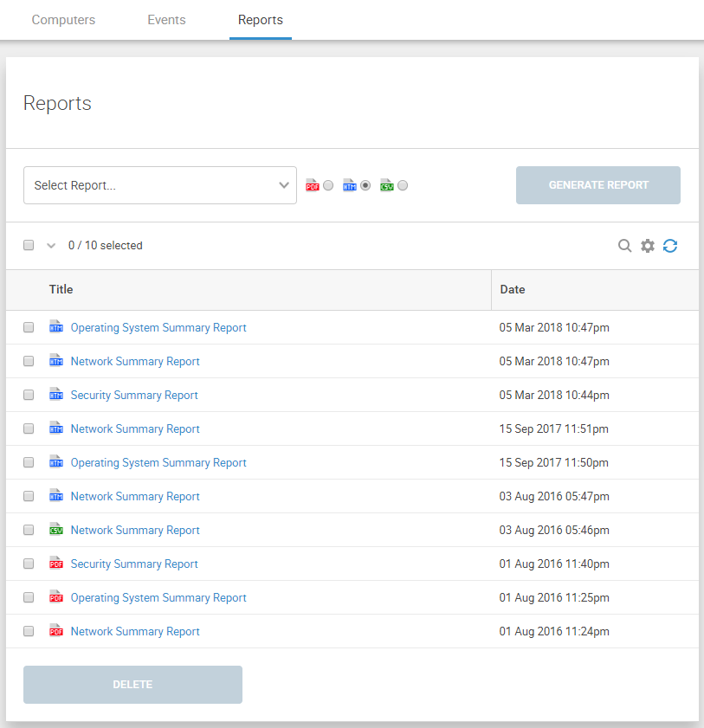Open Operating System Summary Report from 05 Mar 2018
This screenshot has height=728, width=704.
[x=158, y=327]
